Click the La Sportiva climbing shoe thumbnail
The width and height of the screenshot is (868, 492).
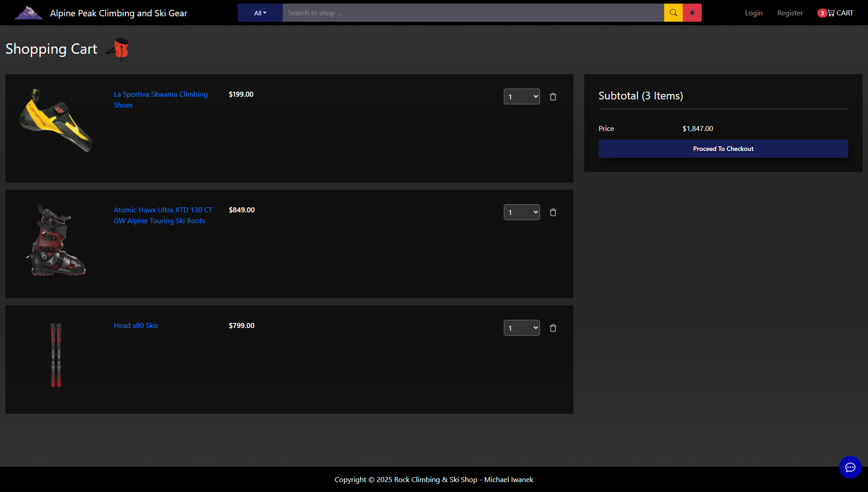point(56,120)
